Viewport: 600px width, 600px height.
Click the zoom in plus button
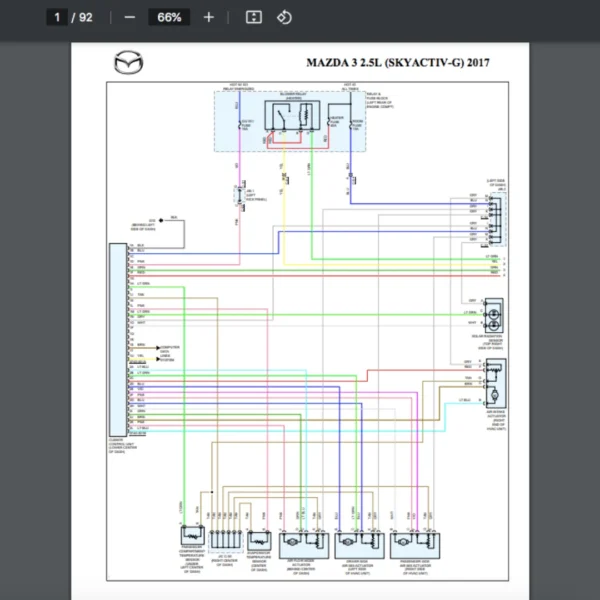[208, 17]
